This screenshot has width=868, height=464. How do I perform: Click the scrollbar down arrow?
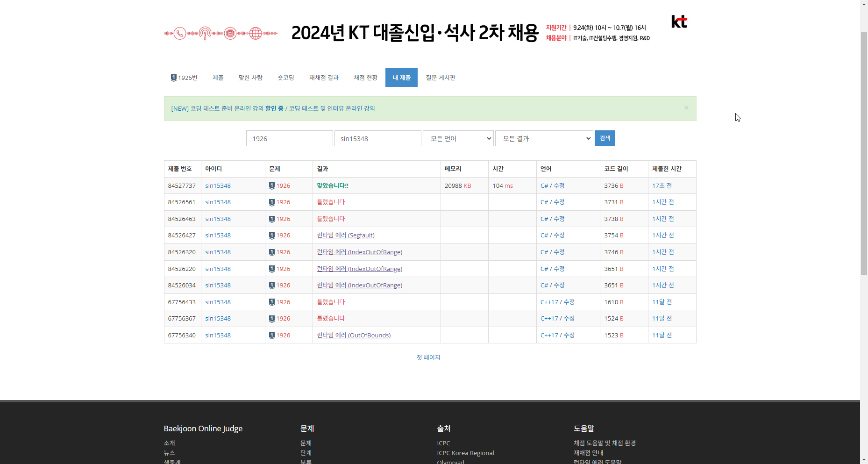point(864,460)
